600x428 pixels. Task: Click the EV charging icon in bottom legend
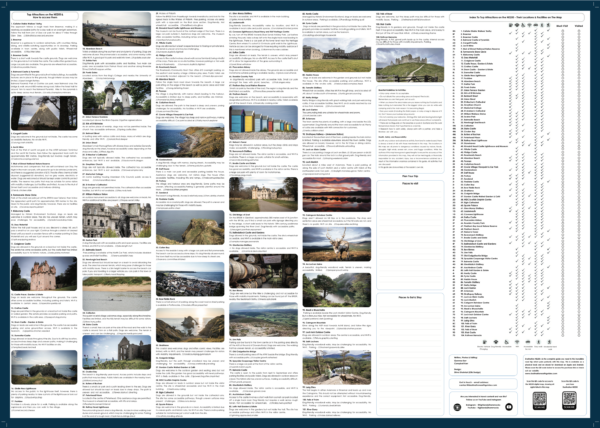(484, 342)
